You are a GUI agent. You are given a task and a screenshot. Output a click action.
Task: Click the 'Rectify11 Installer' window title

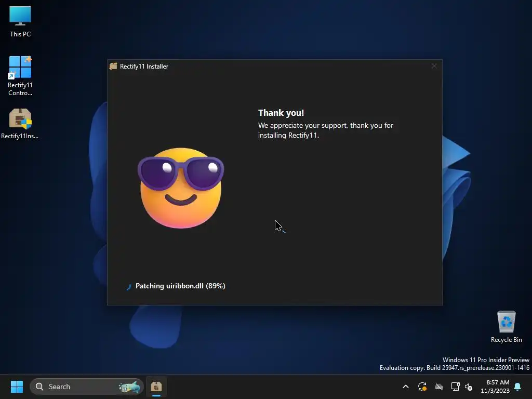click(144, 66)
